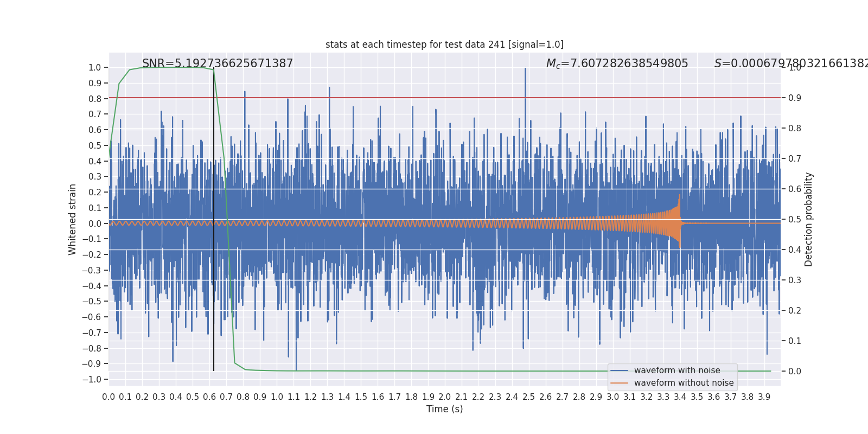868x434 pixels.
Task: Click the S=0.00067978... annotation at top right
Action: pyautogui.click(x=791, y=63)
